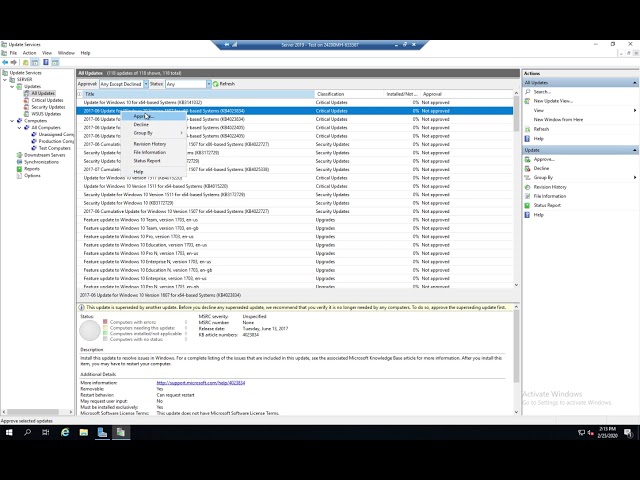Click the Search icon in Actions pane
Viewport: 640px width, 480px height.
point(527,92)
